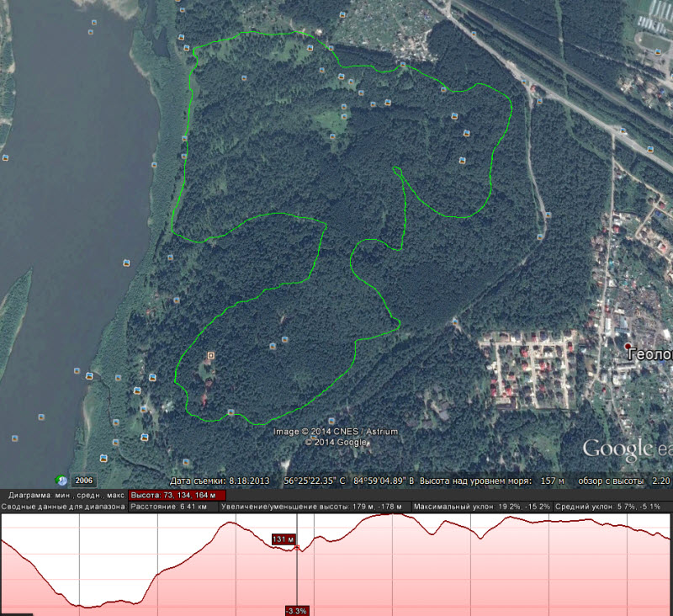Click Сводные данные для диапазона label

coord(63,507)
